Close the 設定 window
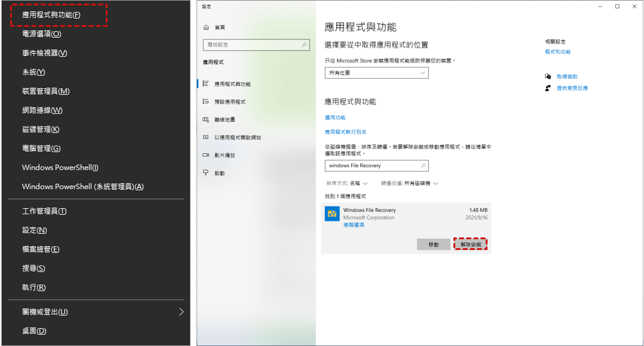The height and width of the screenshot is (346, 644). coord(634,7)
